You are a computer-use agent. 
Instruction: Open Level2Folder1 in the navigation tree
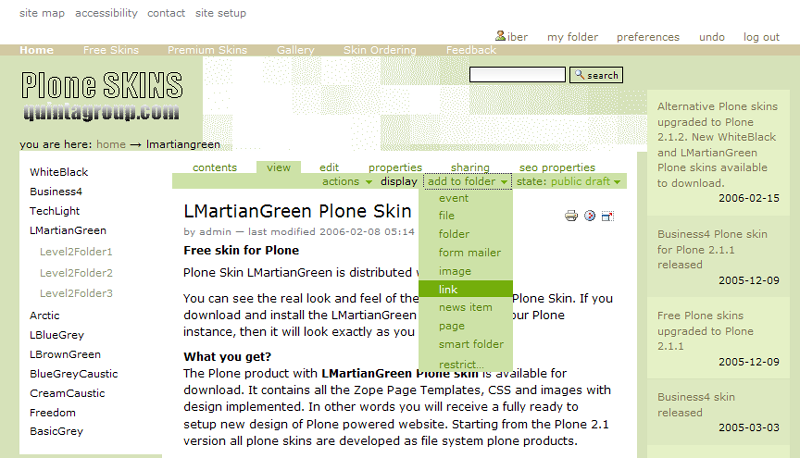pos(76,252)
